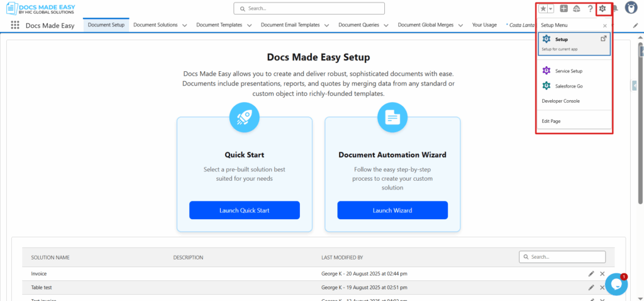Screen dimensions: 644x301
Task: Expand the Document Global Merges chevron
Action: pos(461,25)
